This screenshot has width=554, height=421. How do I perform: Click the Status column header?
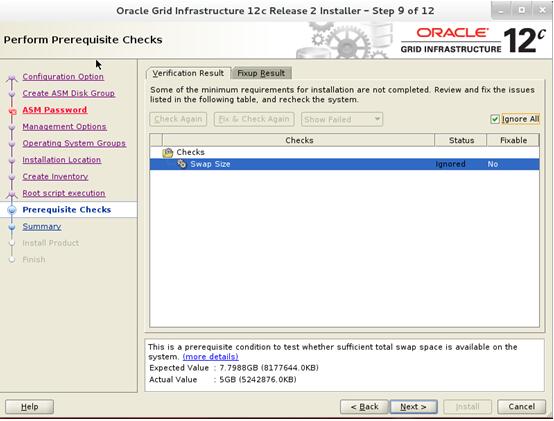(461, 140)
